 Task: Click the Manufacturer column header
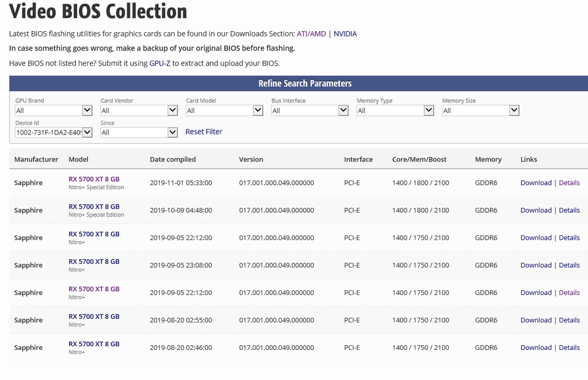[36, 159]
